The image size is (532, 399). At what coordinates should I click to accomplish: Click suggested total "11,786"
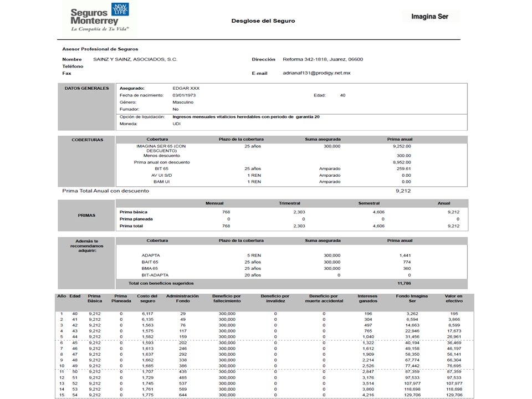(x=404, y=283)
